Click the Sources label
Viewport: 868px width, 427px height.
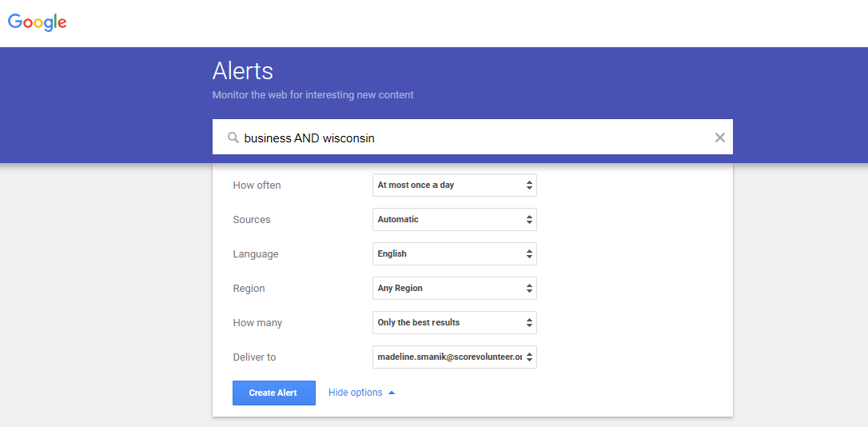pyautogui.click(x=252, y=219)
